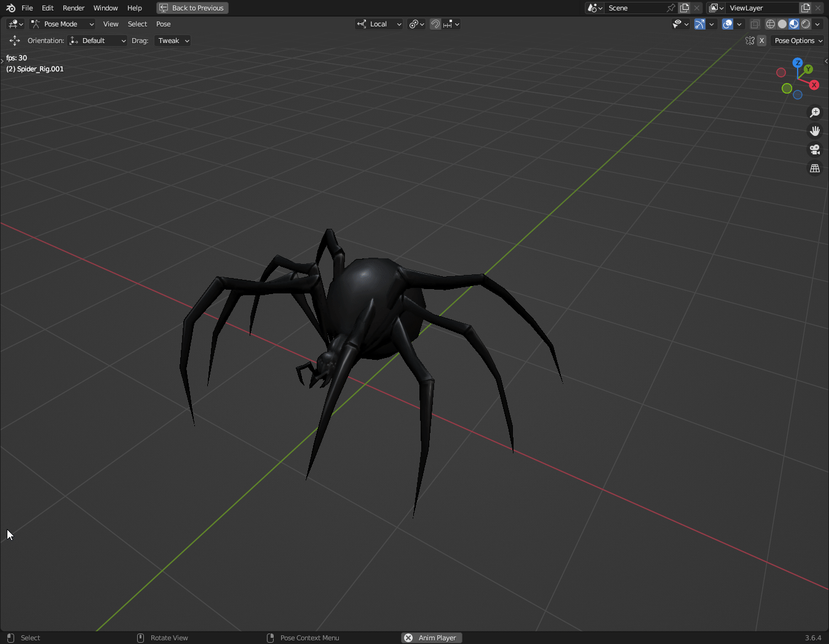The width and height of the screenshot is (829, 644).
Task: Click the ViewLayer name field
Action: click(x=762, y=8)
